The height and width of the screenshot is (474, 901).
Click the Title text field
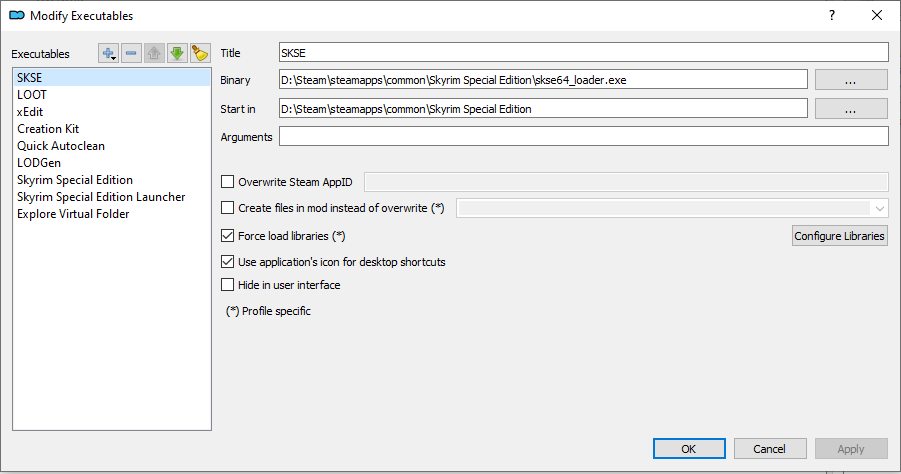coord(583,52)
